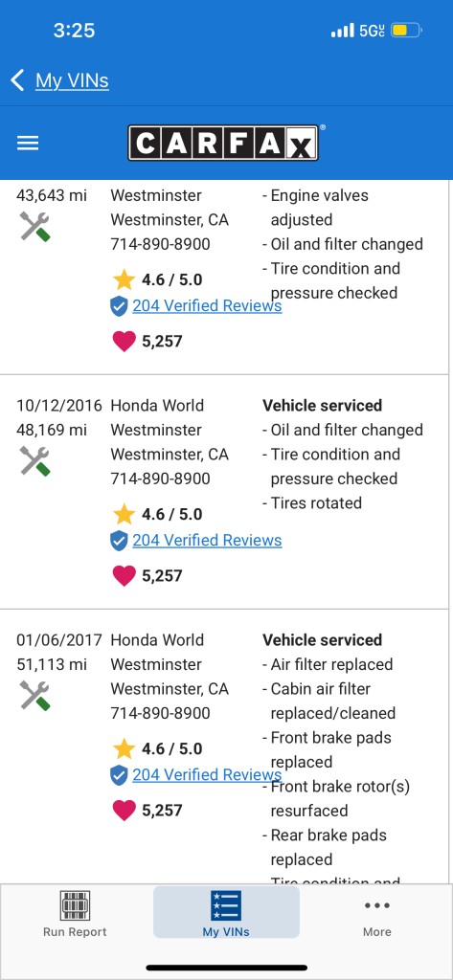The height and width of the screenshot is (980, 453).
Task: Tap the wrench icon for 01/06/2017 service
Action: coord(35,696)
